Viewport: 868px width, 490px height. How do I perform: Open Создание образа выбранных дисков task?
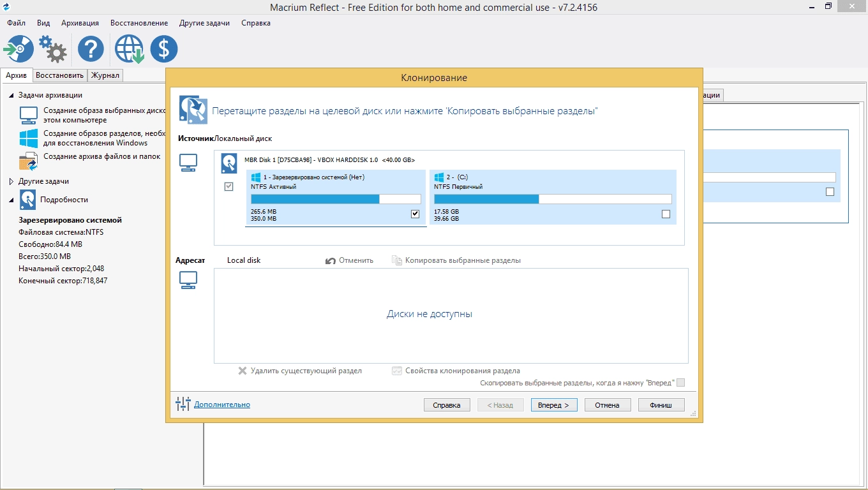click(x=105, y=115)
